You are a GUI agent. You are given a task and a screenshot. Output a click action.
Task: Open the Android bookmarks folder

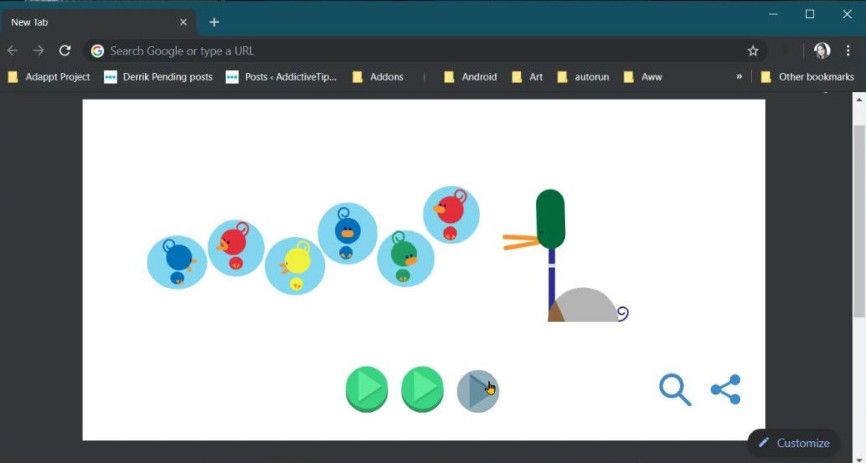click(x=470, y=76)
